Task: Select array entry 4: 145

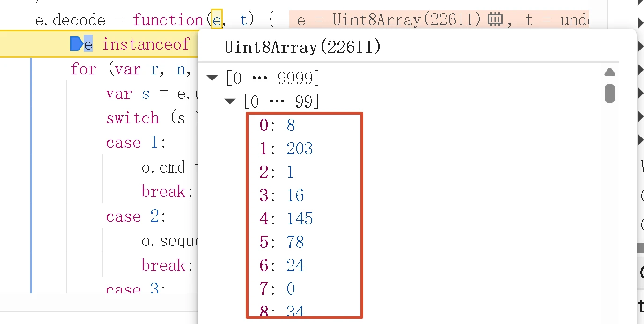Action: [x=286, y=218]
